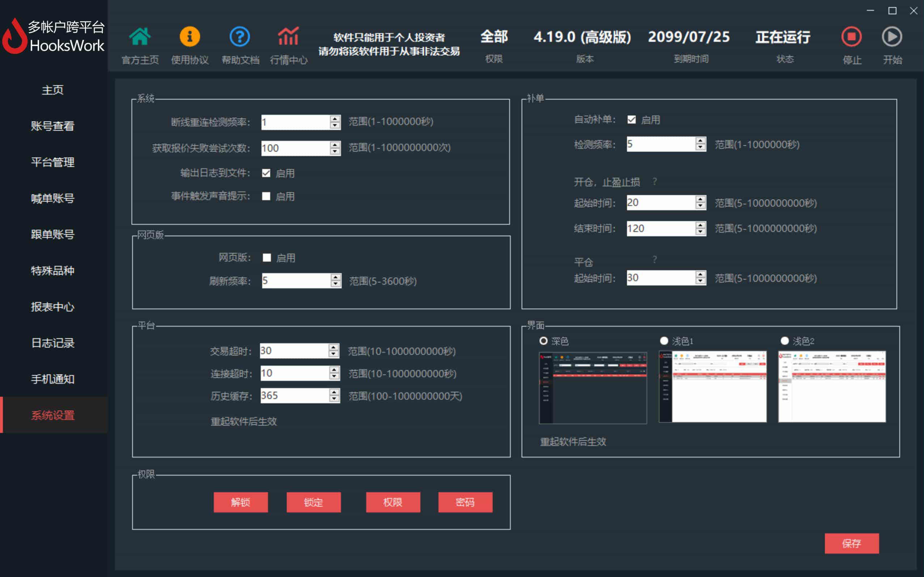The width and height of the screenshot is (924, 577).
Task: Click the question mark next to 平仓
Action: tap(655, 260)
